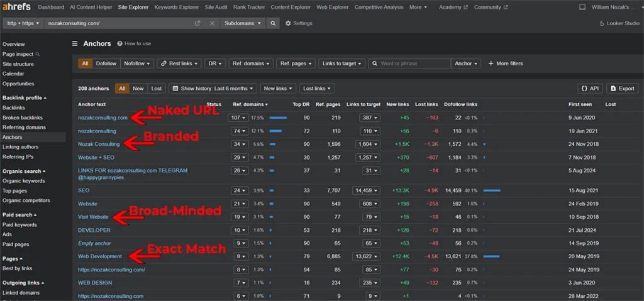Open the Show history dropdown
This screenshot has width=644, height=301.
point(213,88)
